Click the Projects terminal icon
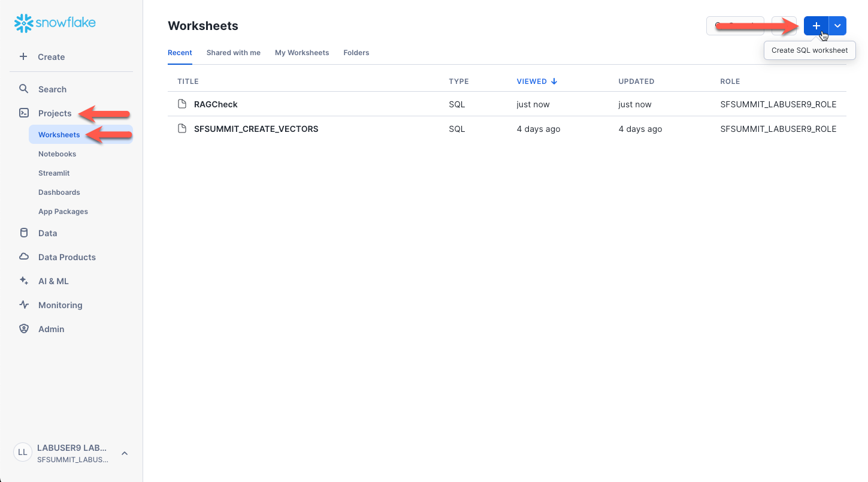Image resolution: width=868 pixels, height=482 pixels. pos(24,113)
